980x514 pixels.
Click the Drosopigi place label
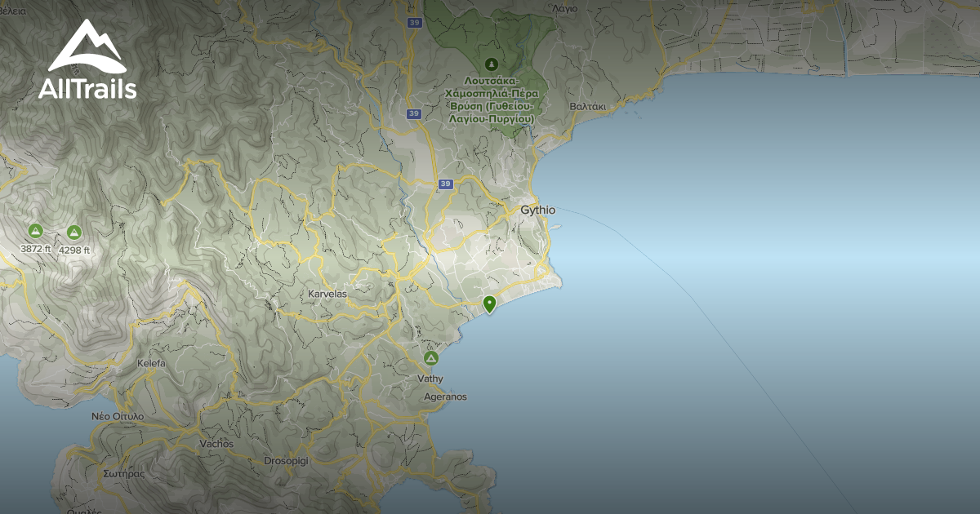pos(285,461)
